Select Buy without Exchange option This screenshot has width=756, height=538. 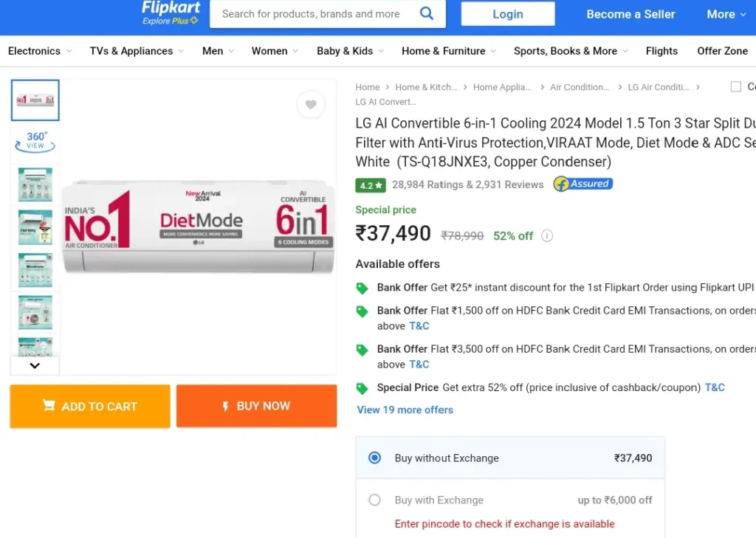point(375,458)
